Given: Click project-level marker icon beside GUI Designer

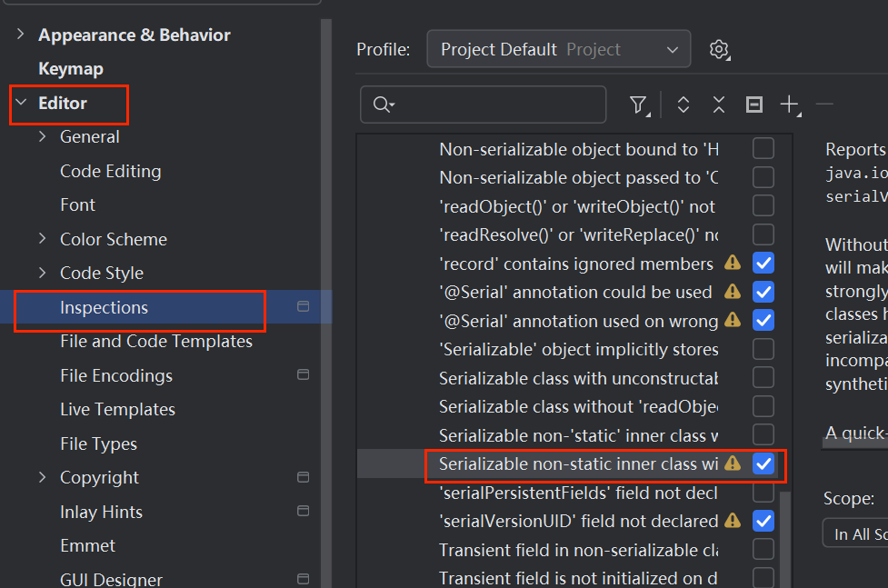Looking at the screenshot, I should coord(303,579).
